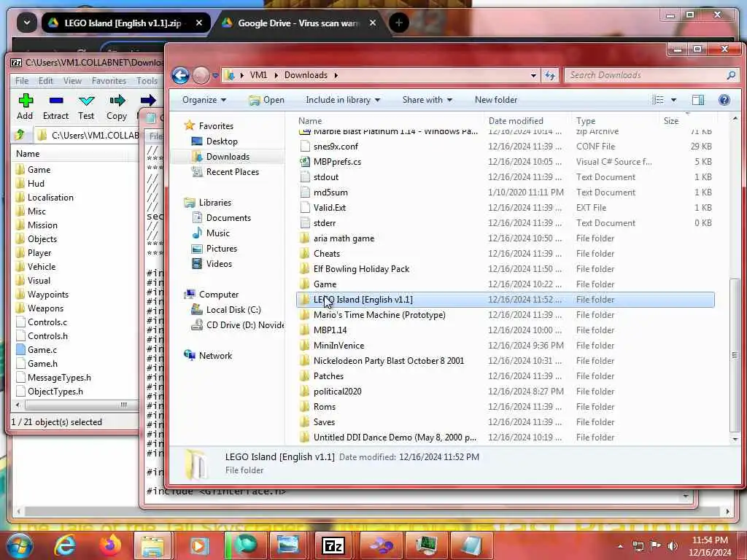This screenshot has width=747, height=560.
Task: Sort files by Type column header
Action: pyautogui.click(x=586, y=121)
